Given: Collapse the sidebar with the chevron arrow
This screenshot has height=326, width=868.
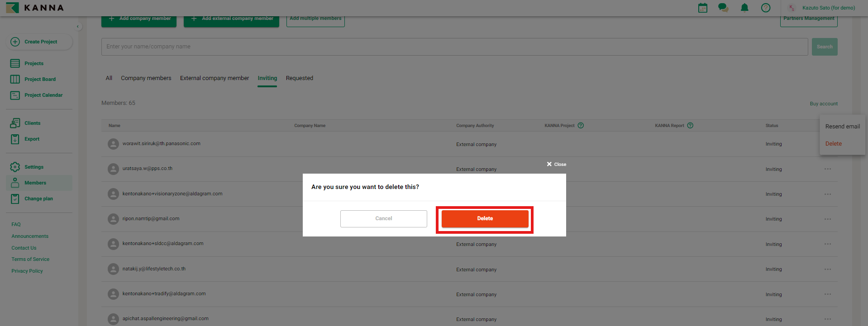Looking at the screenshot, I should [x=78, y=27].
